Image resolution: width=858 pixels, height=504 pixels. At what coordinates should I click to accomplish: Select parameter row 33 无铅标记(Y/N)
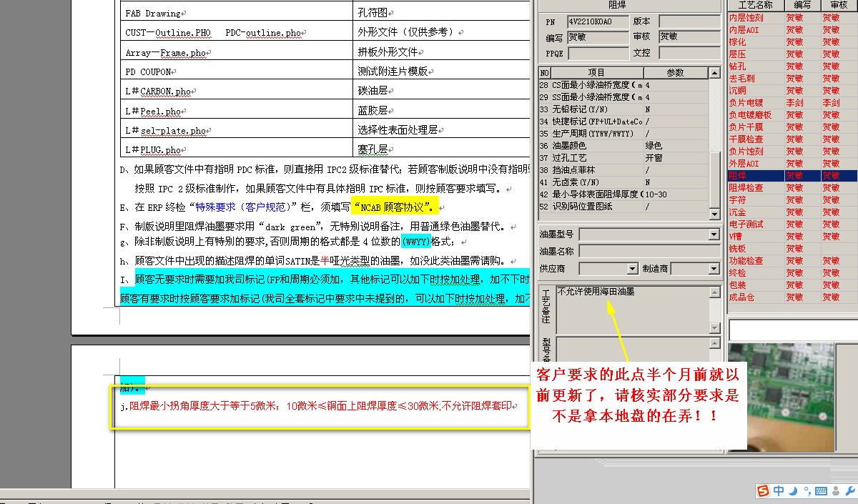tap(623, 109)
